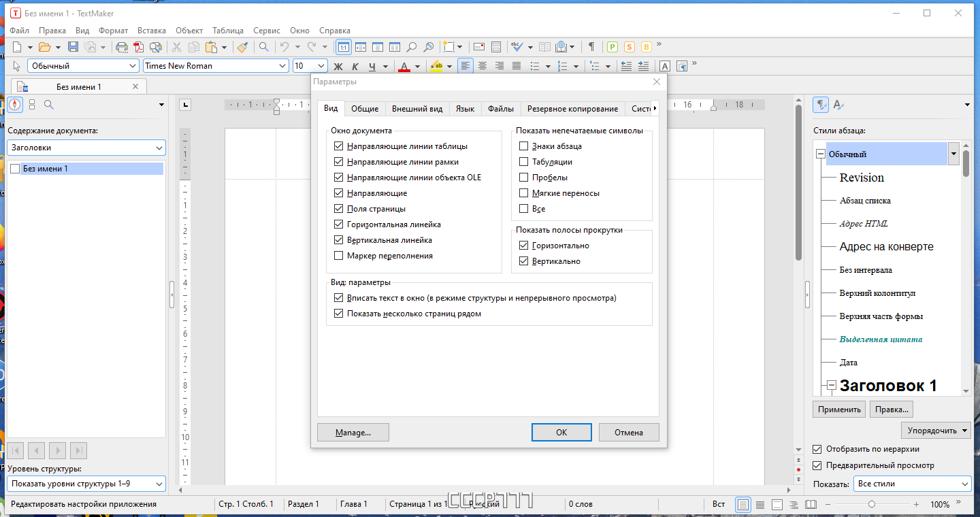This screenshot has height=517, width=980.
Task: Click the italic К icon
Action: [355, 66]
